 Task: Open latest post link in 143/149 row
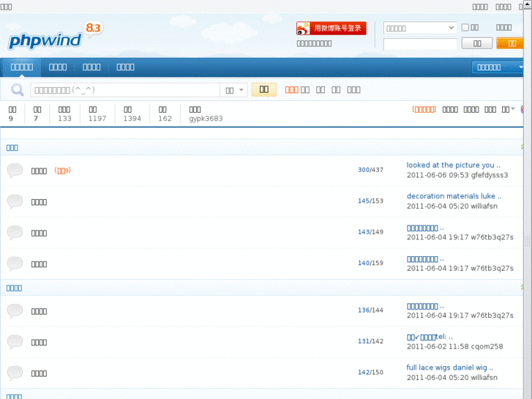click(425, 228)
